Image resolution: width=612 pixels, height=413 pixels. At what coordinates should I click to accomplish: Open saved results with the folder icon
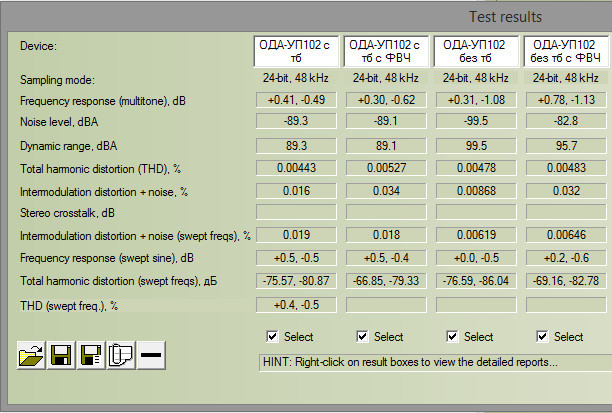point(31,355)
